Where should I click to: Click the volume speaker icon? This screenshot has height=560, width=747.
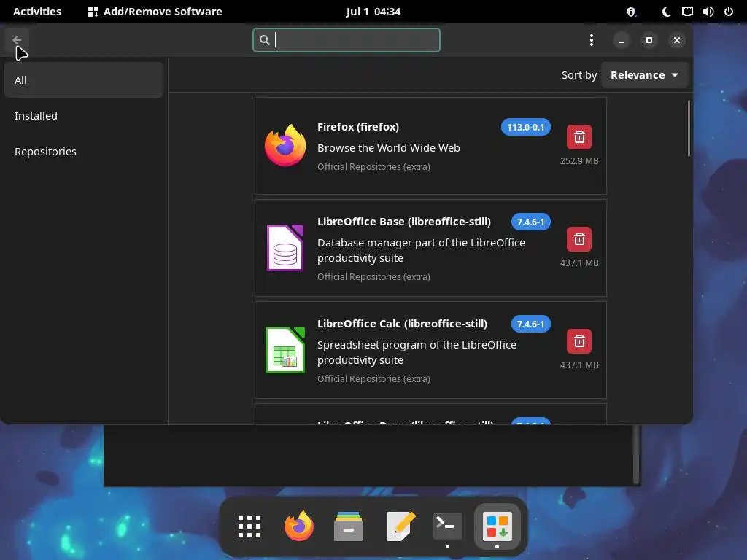click(708, 12)
